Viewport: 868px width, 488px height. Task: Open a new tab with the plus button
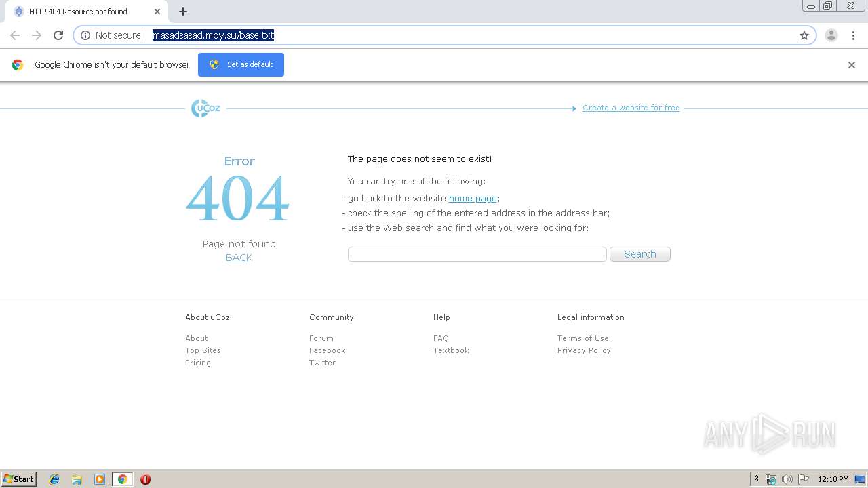coord(183,12)
